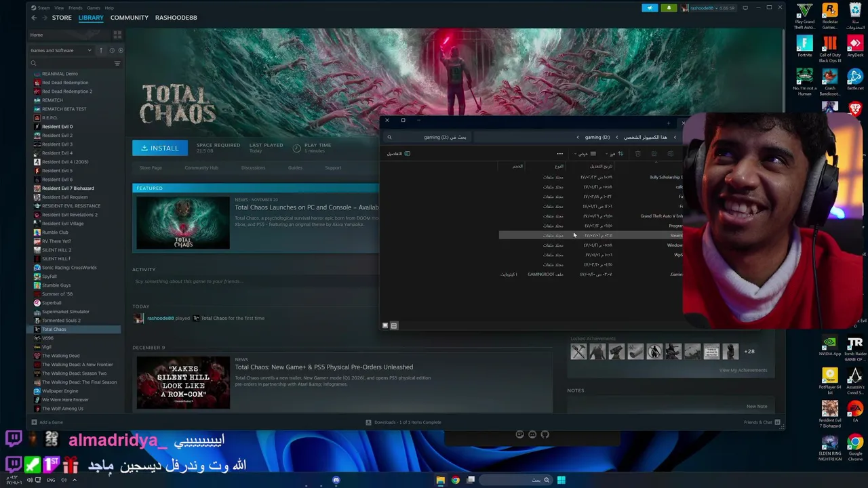Viewport: 868px width, 488px height.
Task: Select Red Dead Redemption 2 in game list
Action: 66,91
